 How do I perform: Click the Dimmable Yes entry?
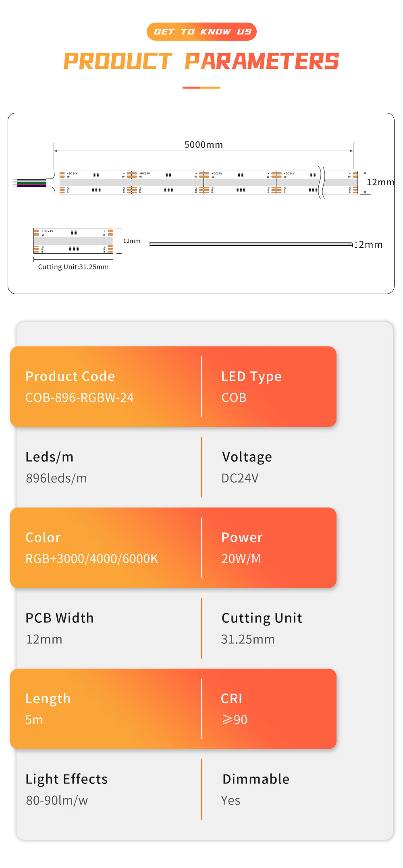click(x=256, y=789)
